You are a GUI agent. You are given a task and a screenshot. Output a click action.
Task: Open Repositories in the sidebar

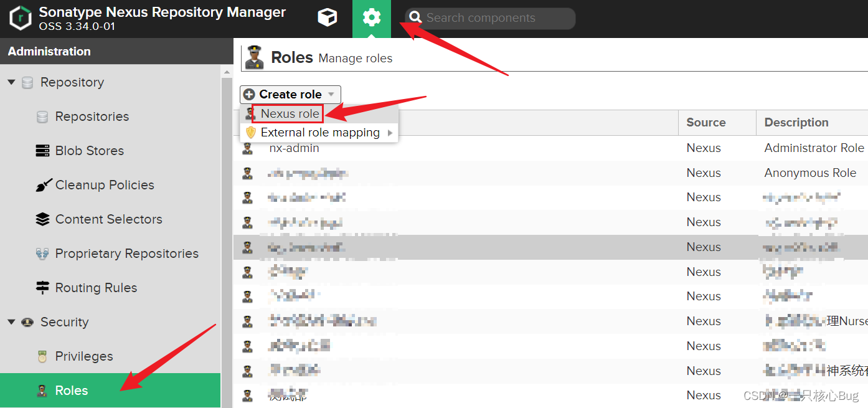92,116
